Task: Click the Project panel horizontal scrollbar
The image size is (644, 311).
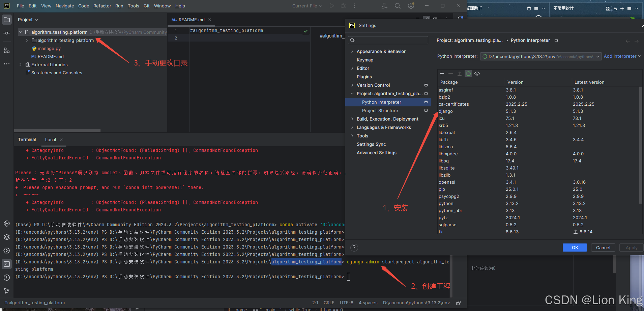Action: (57, 131)
